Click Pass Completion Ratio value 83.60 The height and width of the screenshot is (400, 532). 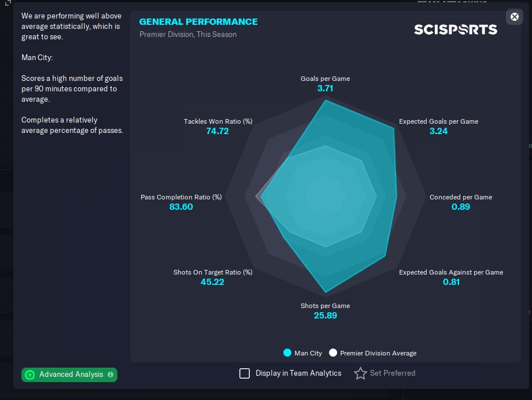tap(181, 207)
